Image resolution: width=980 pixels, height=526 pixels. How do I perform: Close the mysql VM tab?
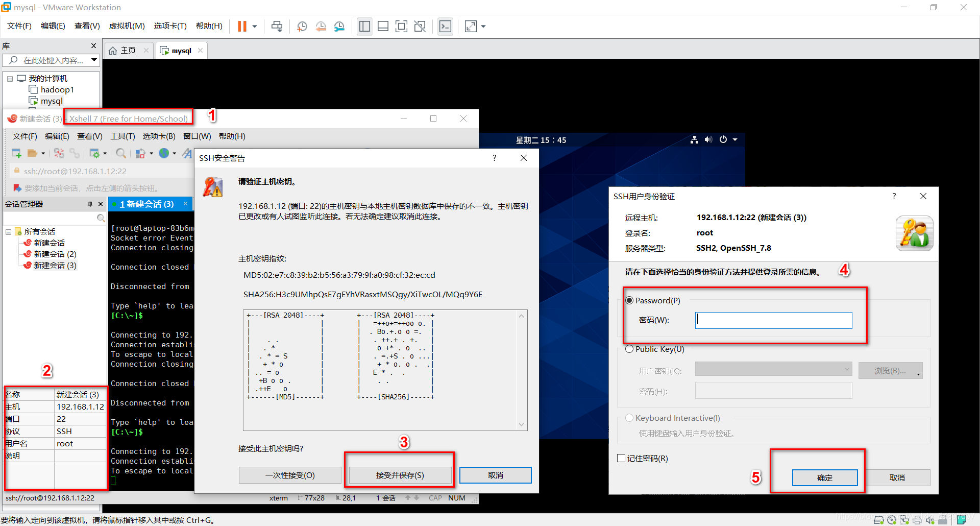click(x=201, y=51)
